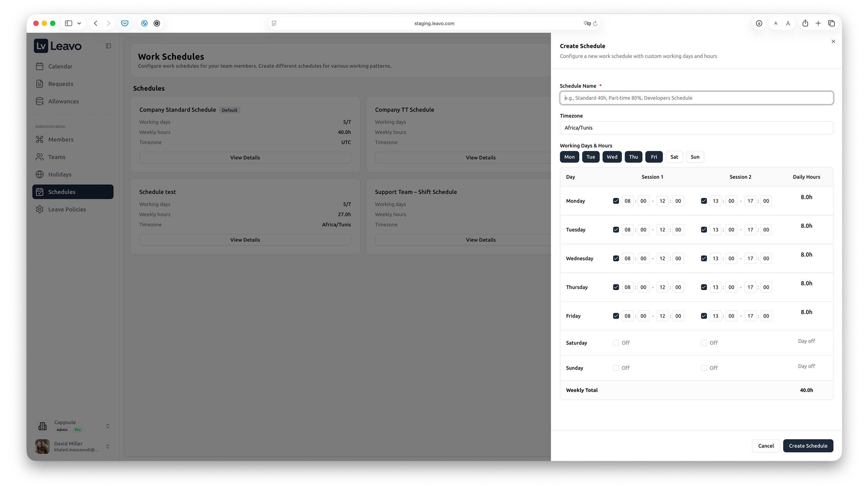The height and width of the screenshot is (488, 868).
Task: Open Leave Policies settings icon
Action: [x=39, y=209]
